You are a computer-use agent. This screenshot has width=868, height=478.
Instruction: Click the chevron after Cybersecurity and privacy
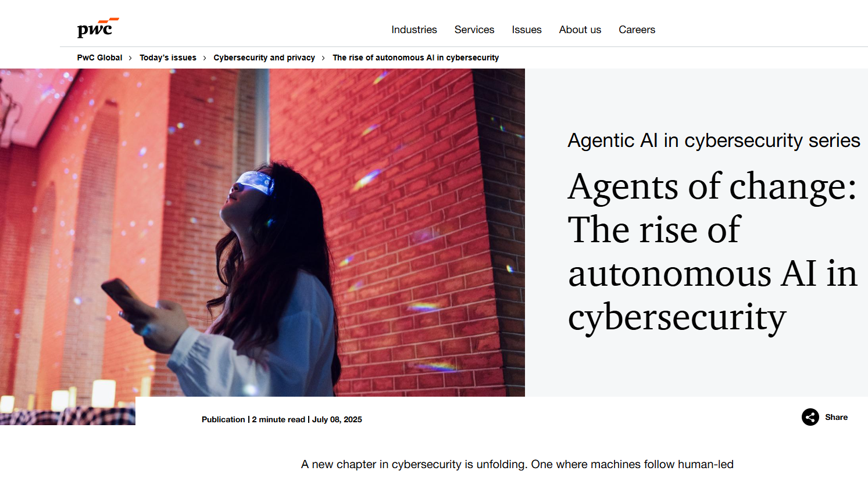[323, 58]
